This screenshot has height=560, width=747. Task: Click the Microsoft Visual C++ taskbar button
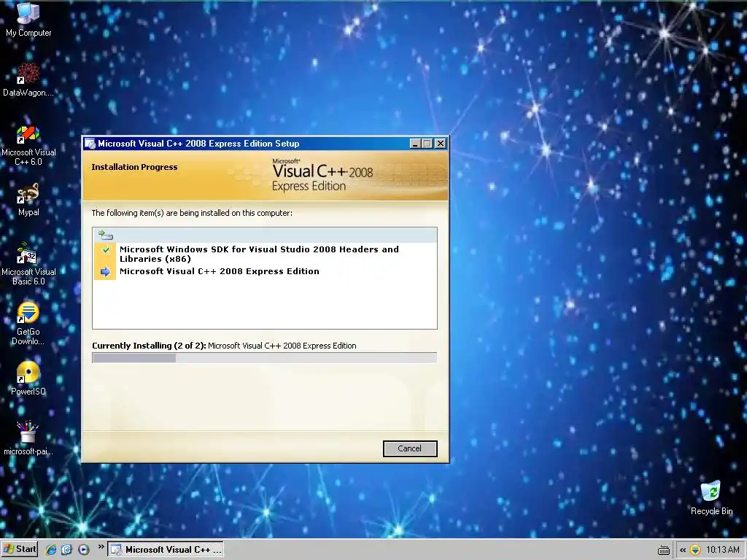coord(166,550)
